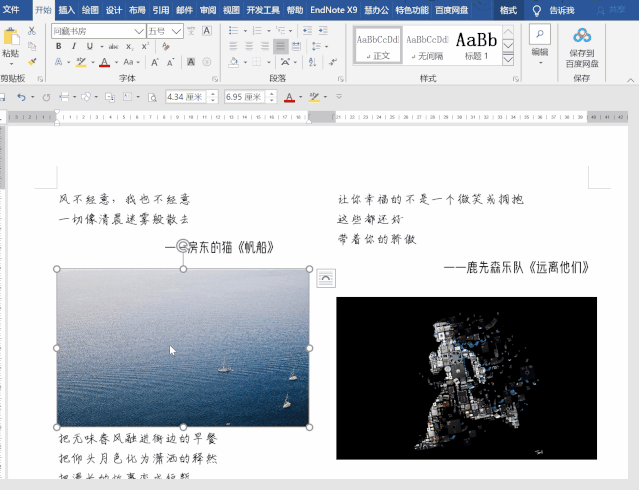The width and height of the screenshot is (639, 490).
Task: Click the Format Painter brush icon
Action: pos(33,62)
